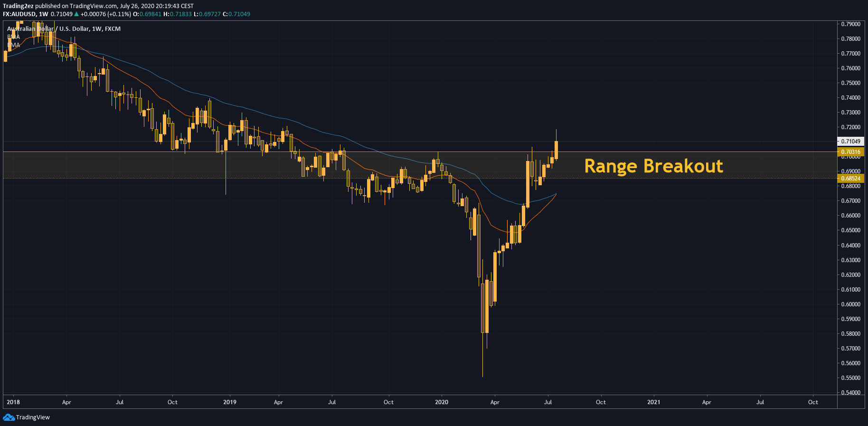Image resolution: width=868 pixels, height=426 pixels.
Task: Select the second EMA indicator label
Action: (x=13, y=45)
